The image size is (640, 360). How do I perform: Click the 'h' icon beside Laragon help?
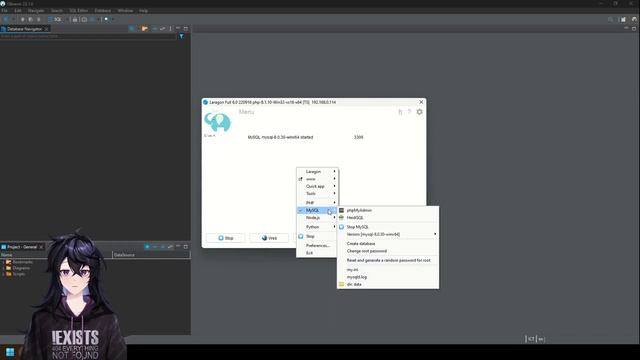[400, 112]
